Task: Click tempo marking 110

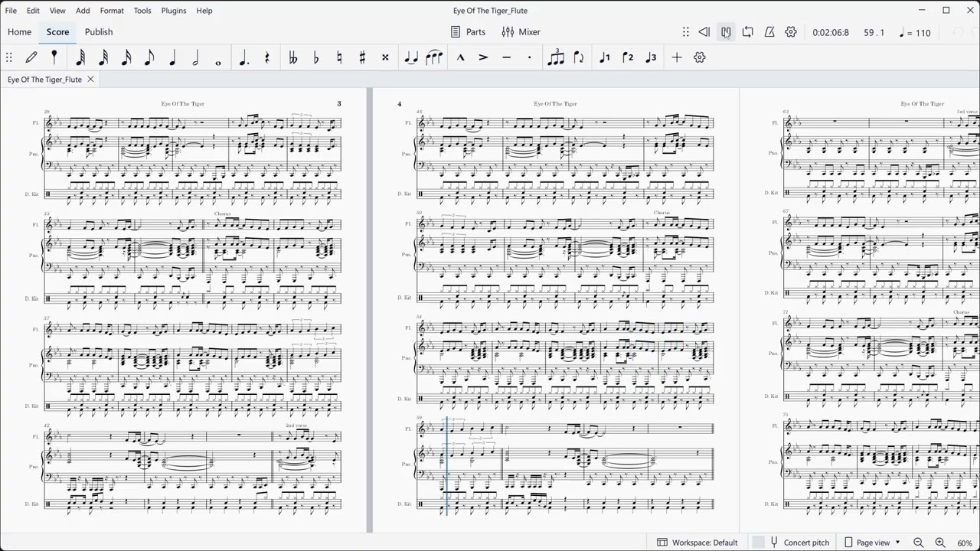Action: [x=916, y=33]
